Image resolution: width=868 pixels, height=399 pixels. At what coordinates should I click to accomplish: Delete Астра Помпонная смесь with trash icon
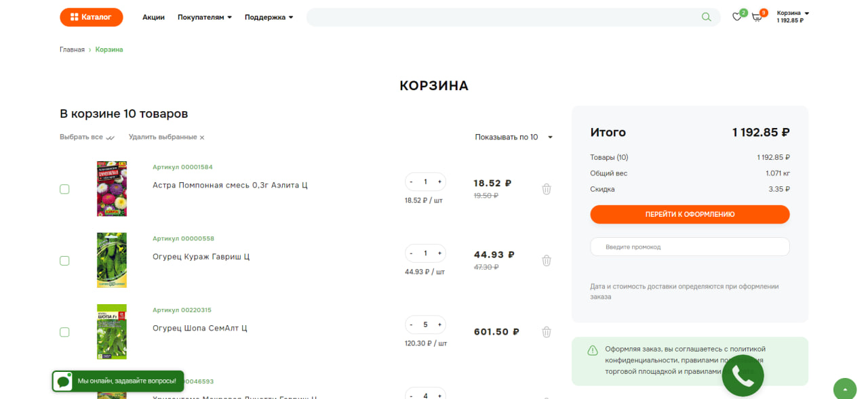point(547,189)
